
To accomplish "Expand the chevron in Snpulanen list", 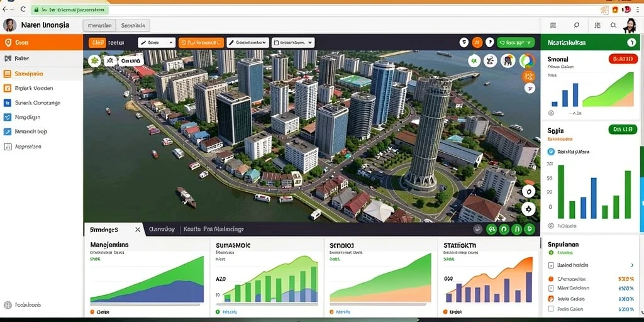I will 631,265.
